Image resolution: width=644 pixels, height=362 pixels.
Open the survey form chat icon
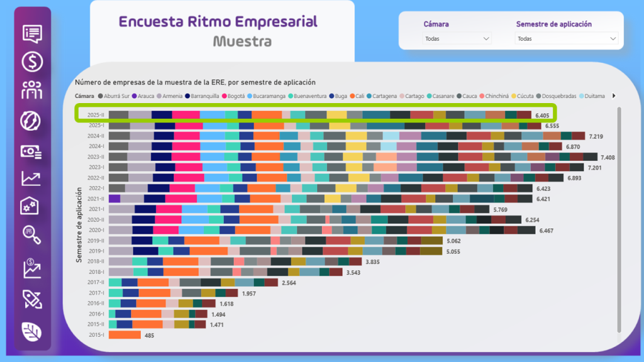[x=32, y=33]
